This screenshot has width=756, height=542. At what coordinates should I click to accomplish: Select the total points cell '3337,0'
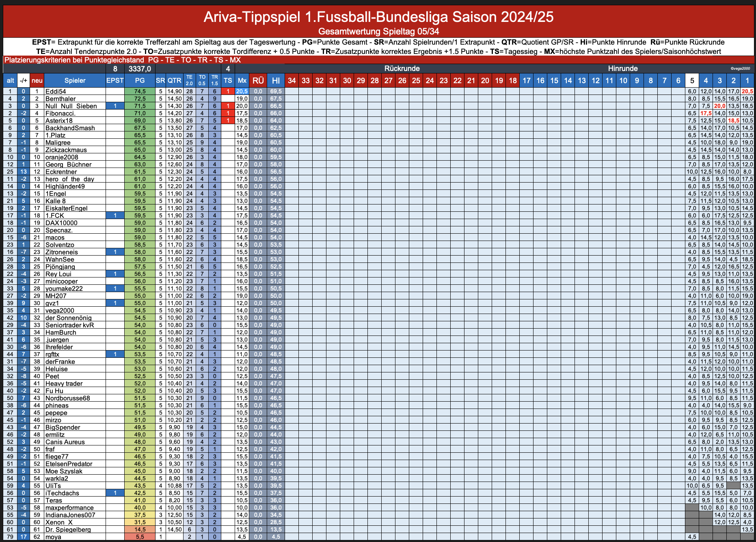(140, 69)
